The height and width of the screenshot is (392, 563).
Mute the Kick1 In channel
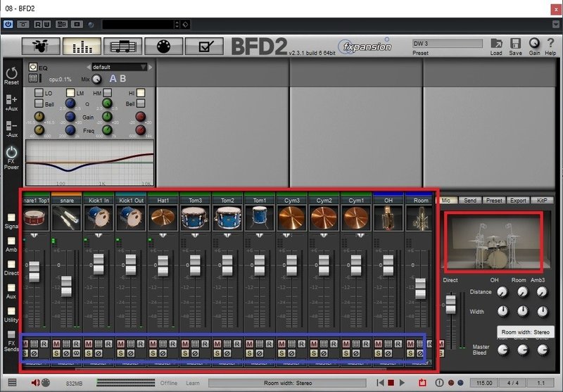click(x=89, y=344)
